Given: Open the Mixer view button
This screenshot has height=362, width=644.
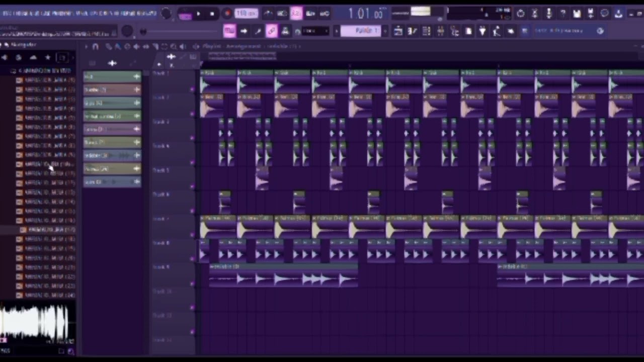Looking at the screenshot, I should tap(440, 31).
